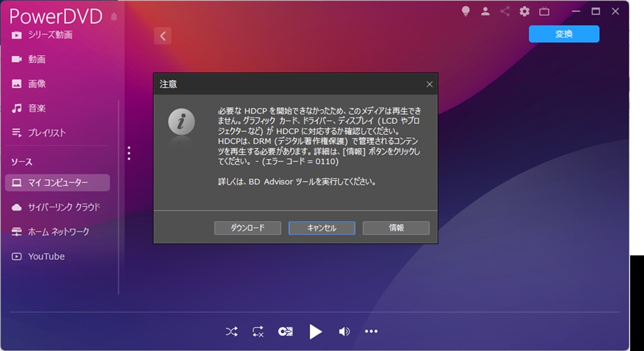Close the 注意 dialog with X

[430, 84]
